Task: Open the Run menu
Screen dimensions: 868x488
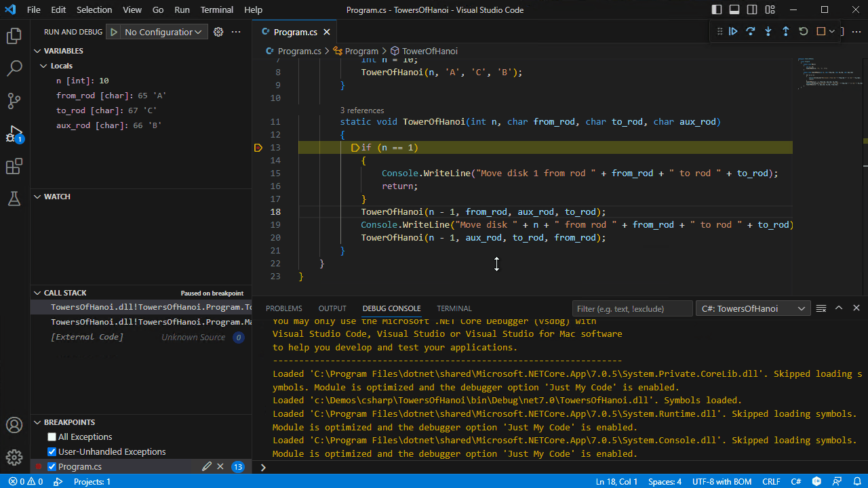Action: pos(182,9)
